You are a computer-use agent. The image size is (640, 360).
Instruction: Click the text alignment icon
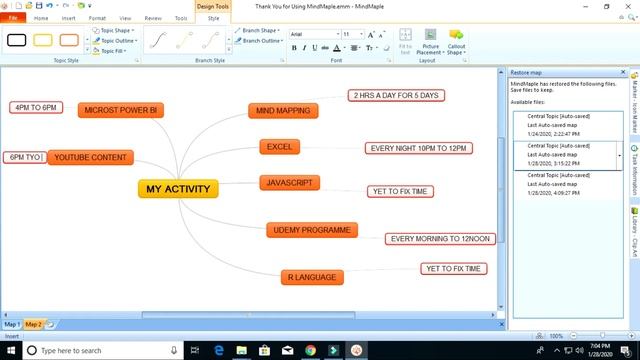click(x=354, y=48)
